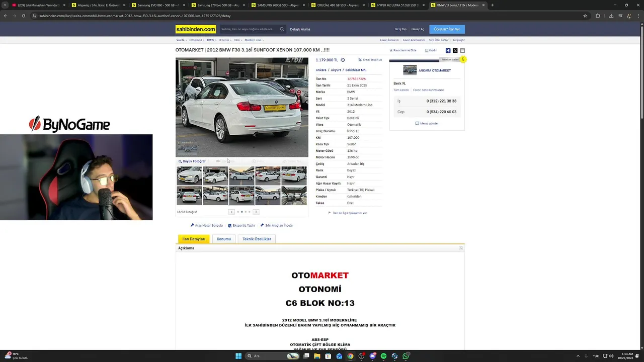
Task: Click the Yazdır print icon
Action: coord(431,50)
